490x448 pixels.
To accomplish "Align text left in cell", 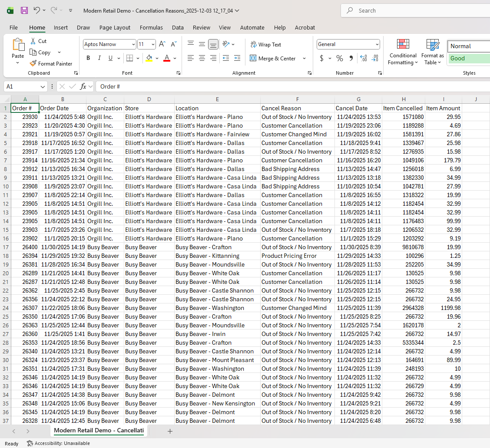I will tap(191, 58).
